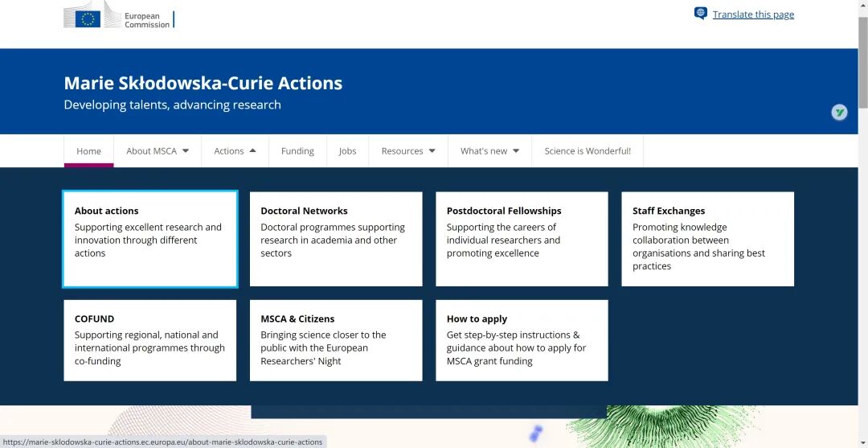Click the Developing talents, advancing research tagline
Image resolution: width=868 pixels, height=448 pixels.
click(x=172, y=105)
